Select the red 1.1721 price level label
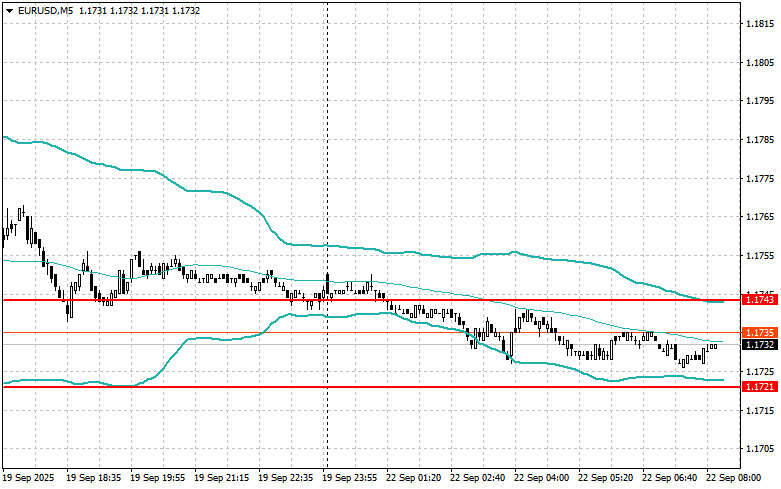 pos(760,386)
